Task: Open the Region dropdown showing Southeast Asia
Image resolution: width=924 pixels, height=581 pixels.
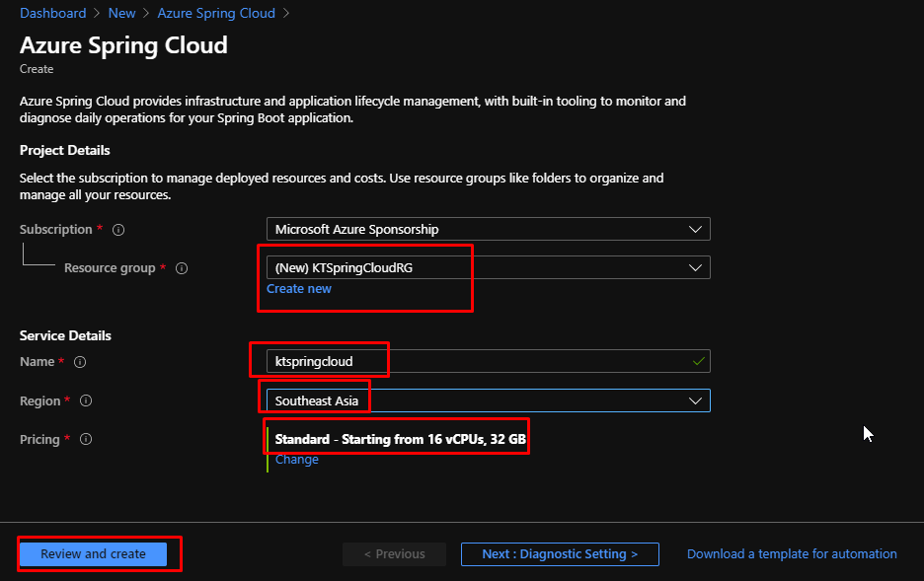Action: click(488, 400)
